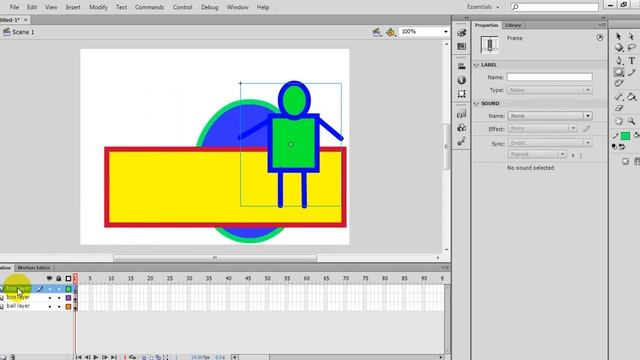Open the Code Snippets panel icon
640x360 pixels.
tap(462, 114)
